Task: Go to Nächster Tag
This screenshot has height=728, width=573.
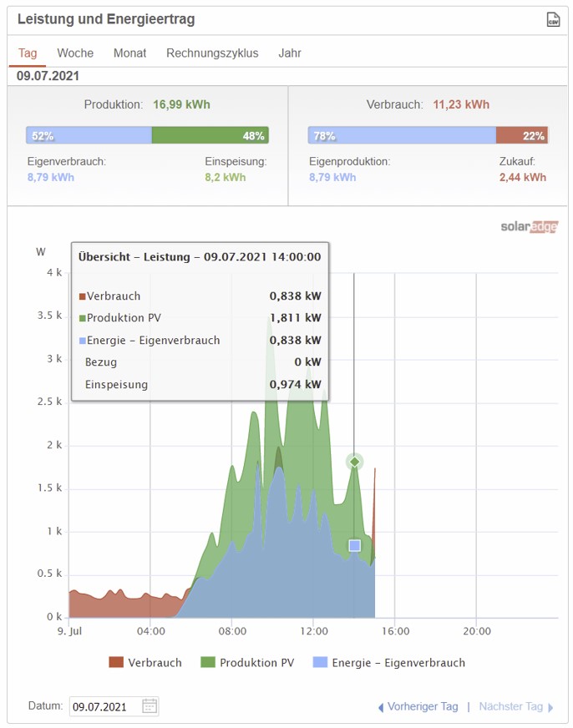Action: click(510, 707)
